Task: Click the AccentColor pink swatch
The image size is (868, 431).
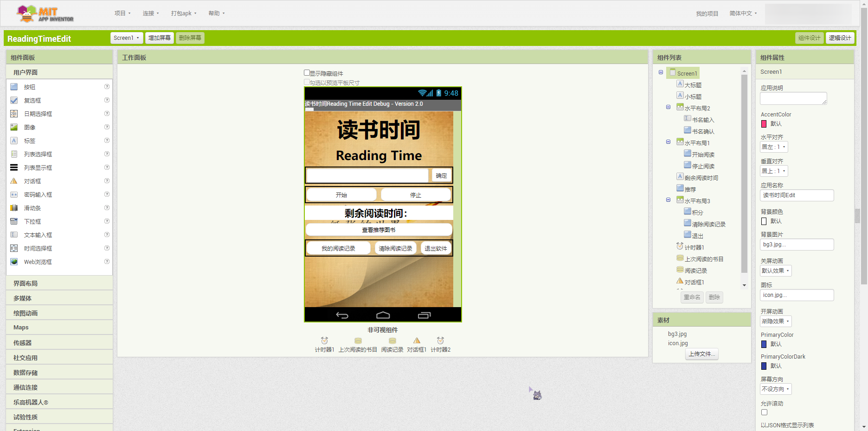Action: (x=764, y=124)
